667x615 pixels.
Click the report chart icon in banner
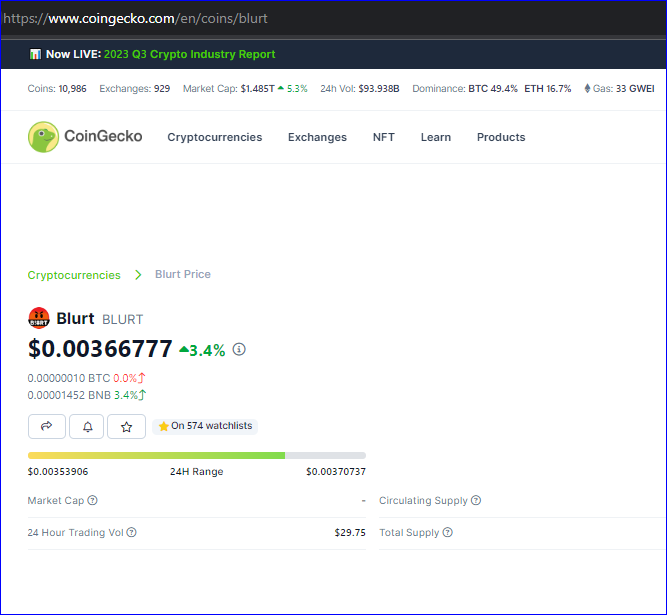(x=35, y=54)
